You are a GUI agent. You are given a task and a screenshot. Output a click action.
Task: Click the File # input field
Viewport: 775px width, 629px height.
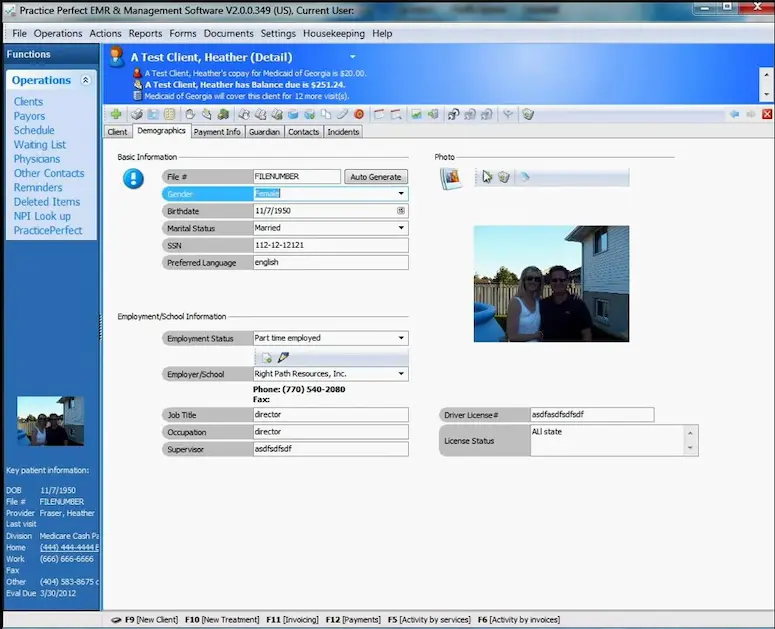pyautogui.click(x=297, y=176)
